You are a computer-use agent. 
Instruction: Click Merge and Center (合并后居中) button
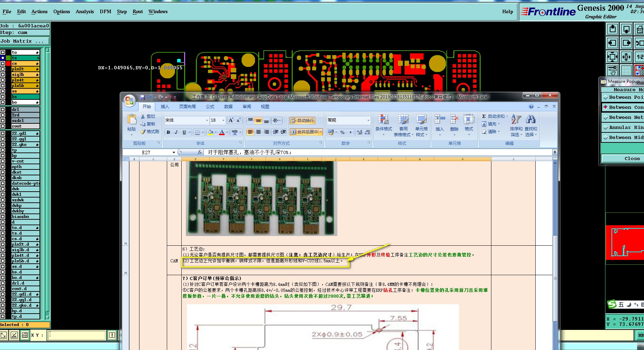click(x=304, y=132)
